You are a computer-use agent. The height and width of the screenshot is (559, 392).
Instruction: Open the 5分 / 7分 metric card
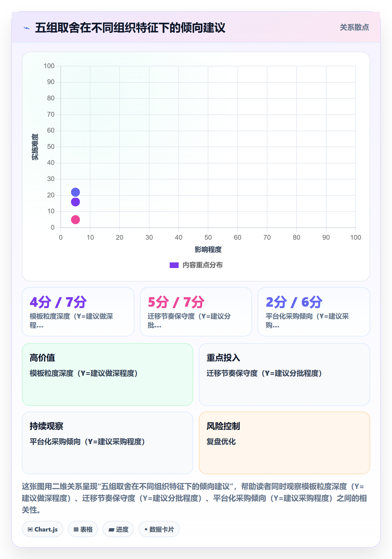pos(196,311)
